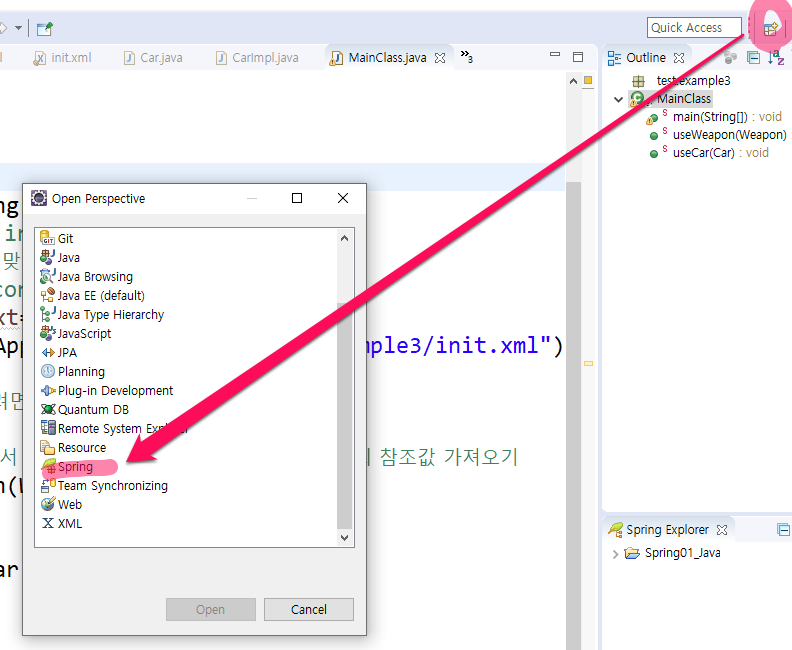
Task: Click in the Quick Access field
Action: 694,28
